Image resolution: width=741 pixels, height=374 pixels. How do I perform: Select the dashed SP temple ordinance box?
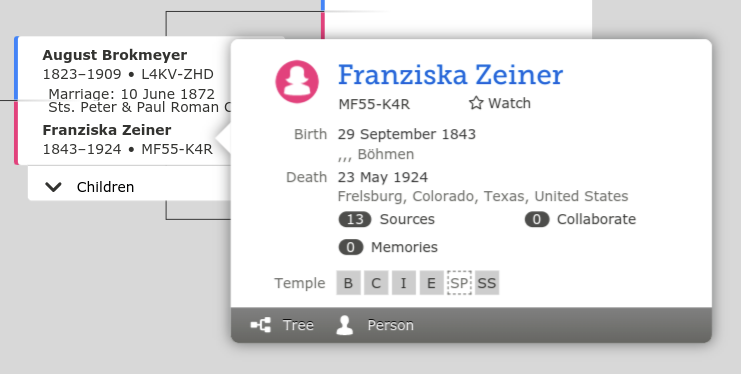tap(459, 283)
